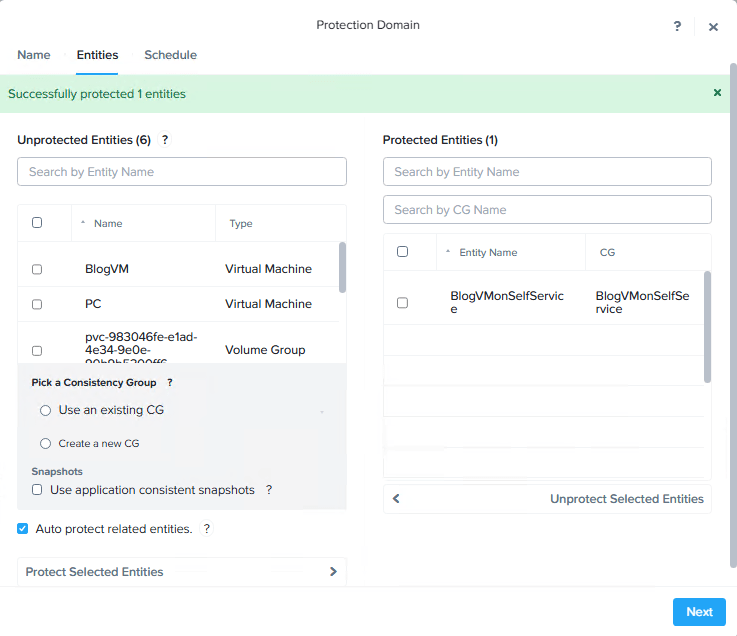
Task: Close the Protection Domain dialog
Action: click(713, 27)
